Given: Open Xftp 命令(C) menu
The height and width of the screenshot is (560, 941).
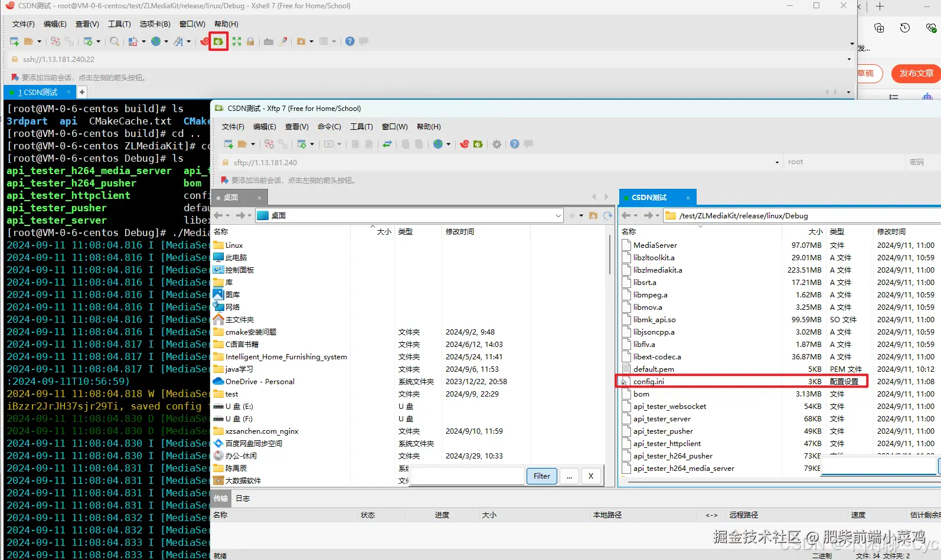Looking at the screenshot, I should (329, 127).
